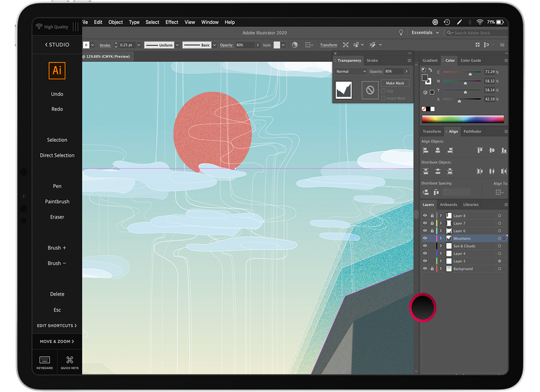Click the Cyan slider handle
The width and height of the screenshot is (540, 392).
point(470,74)
